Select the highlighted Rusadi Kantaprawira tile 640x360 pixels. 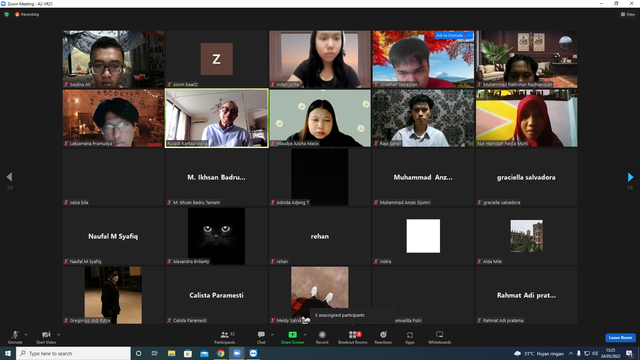(217, 118)
